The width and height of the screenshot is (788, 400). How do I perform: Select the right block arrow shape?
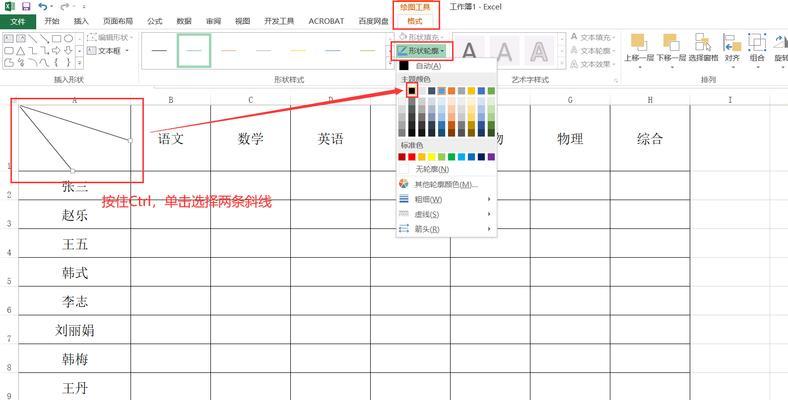pos(57,51)
